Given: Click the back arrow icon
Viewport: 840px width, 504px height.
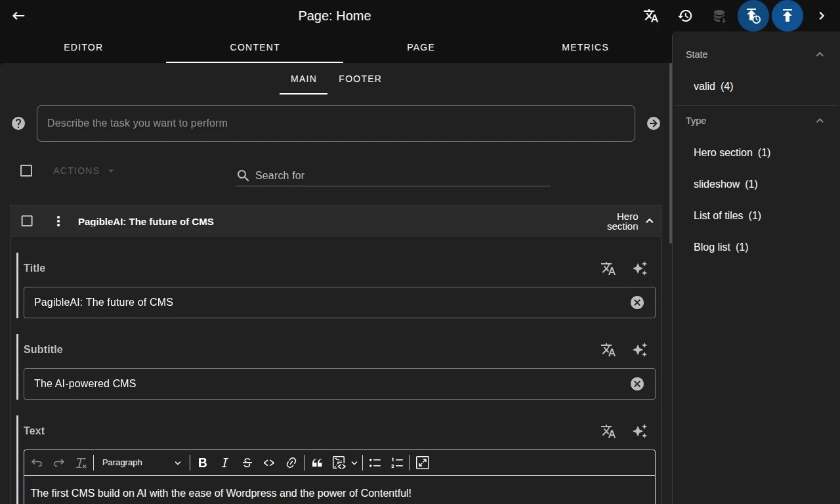Looking at the screenshot, I should point(18,16).
